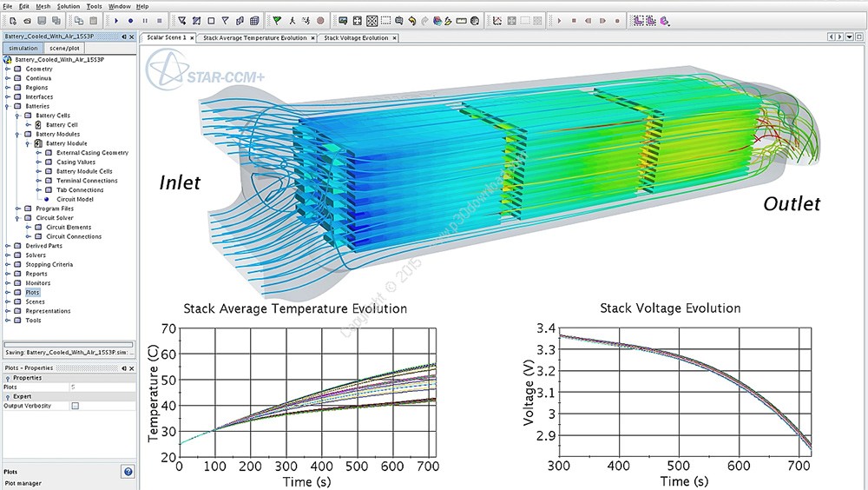Maximize the scene window with square button

click(859, 37)
